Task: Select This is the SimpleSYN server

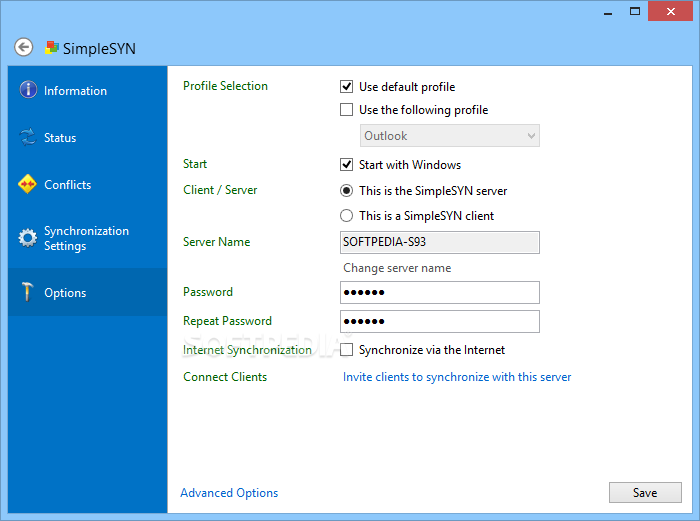Action: (346, 191)
